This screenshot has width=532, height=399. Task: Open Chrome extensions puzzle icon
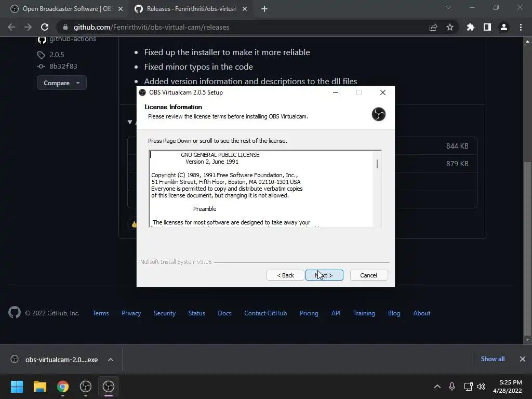click(x=471, y=27)
